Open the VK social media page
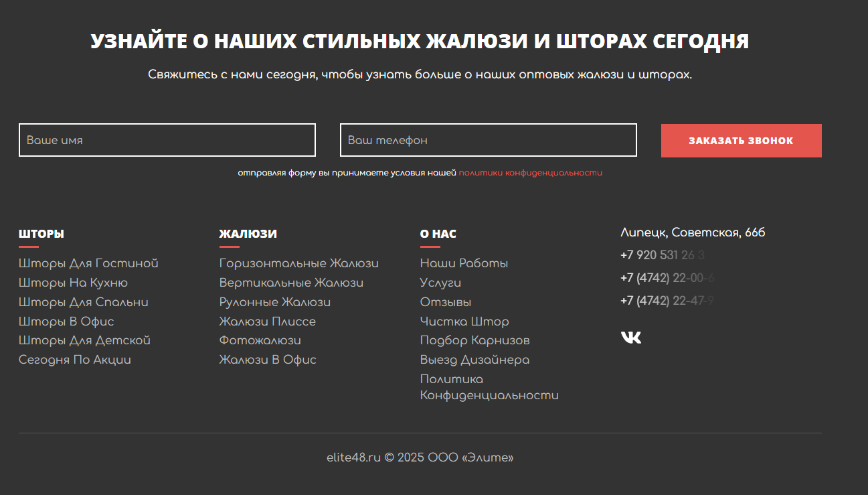 point(630,339)
